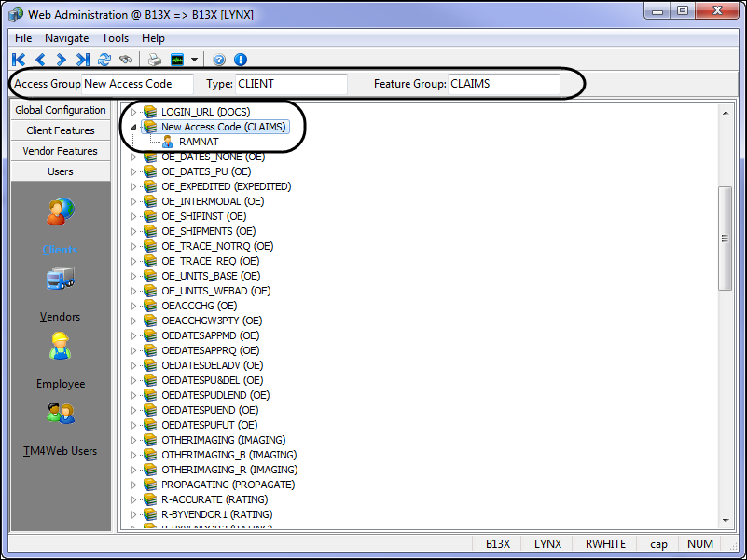Switch to Global Configuration tab
This screenshot has width=747, height=560.
coord(61,110)
